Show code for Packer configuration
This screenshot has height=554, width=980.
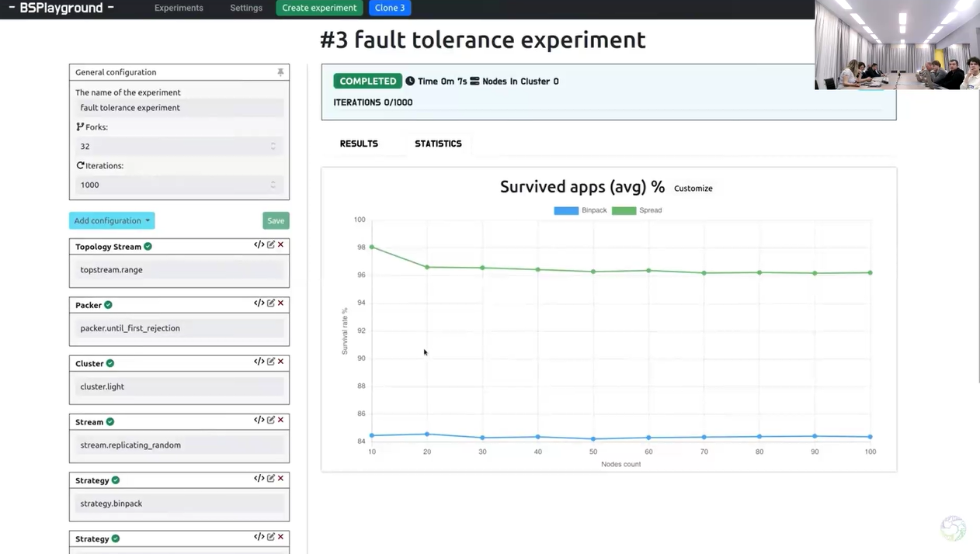[x=259, y=303]
